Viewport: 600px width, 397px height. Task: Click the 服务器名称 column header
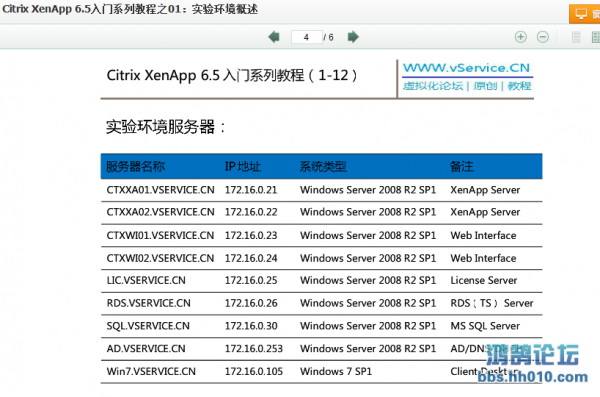pyautogui.click(x=135, y=167)
